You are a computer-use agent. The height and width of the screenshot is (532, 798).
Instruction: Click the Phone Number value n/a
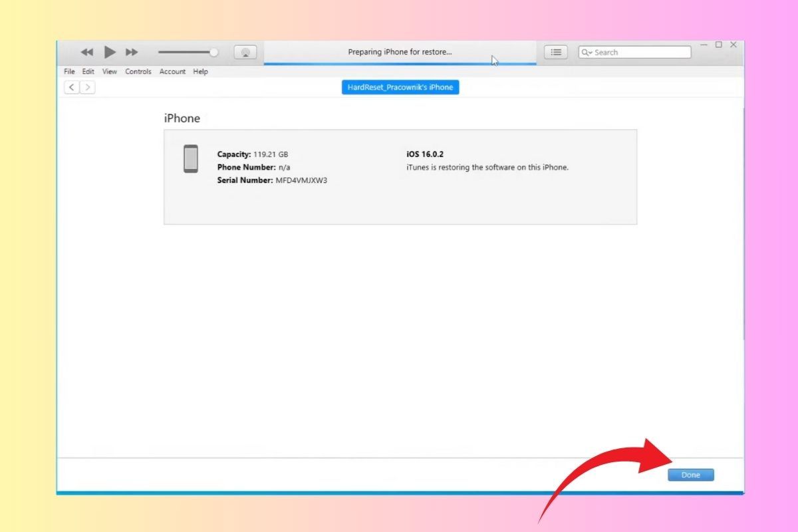[x=284, y=168]
